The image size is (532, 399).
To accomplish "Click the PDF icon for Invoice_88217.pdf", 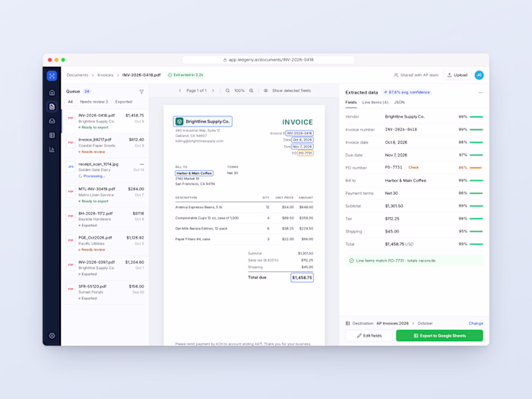I will pyautogui.click(x=71, y=143).
